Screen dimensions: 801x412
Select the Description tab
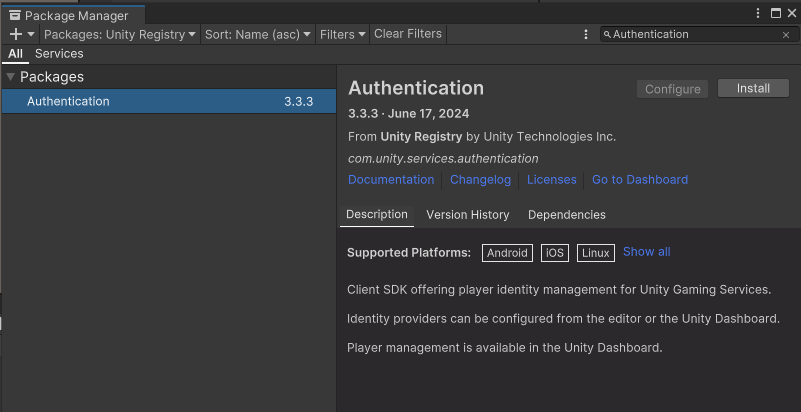pyautogui.click(x=377, y=214)
